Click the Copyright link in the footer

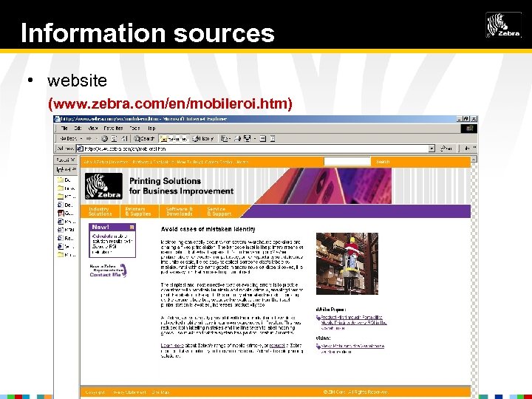click(95, 392)
